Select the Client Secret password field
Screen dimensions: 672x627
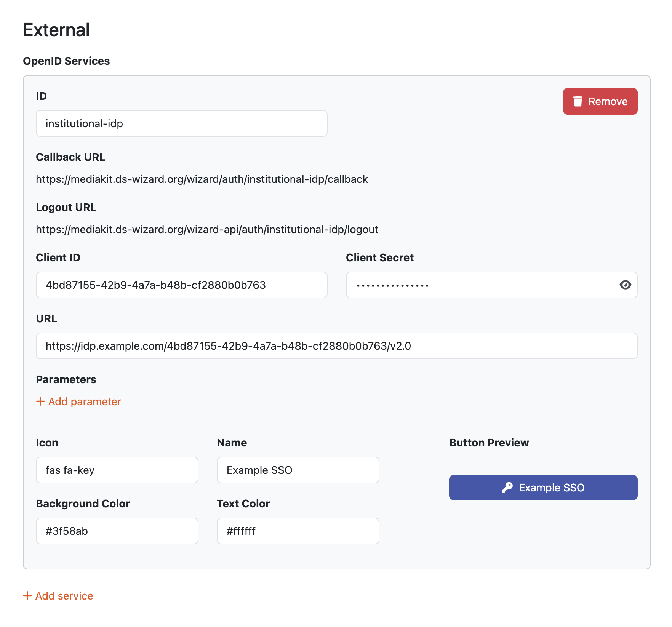(x=491, y=285)
